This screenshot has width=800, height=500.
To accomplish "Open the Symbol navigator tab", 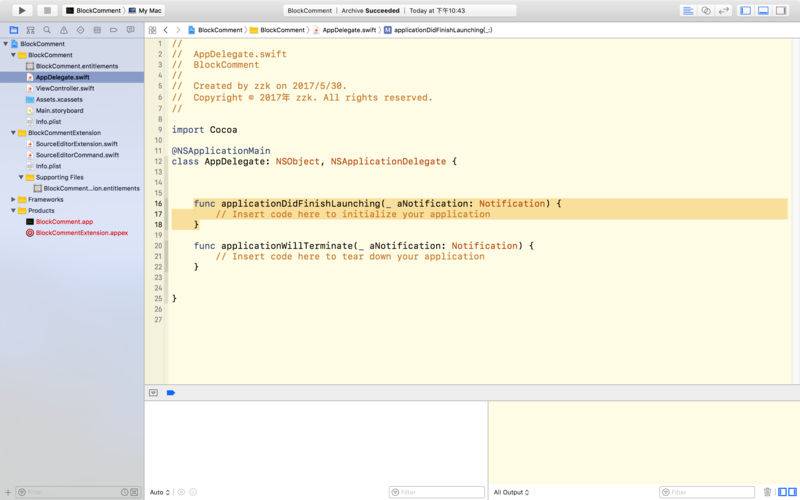I will point(31,30).
